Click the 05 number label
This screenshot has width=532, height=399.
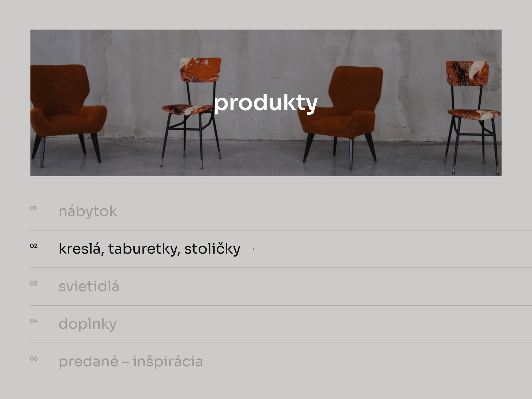point(34,359)
